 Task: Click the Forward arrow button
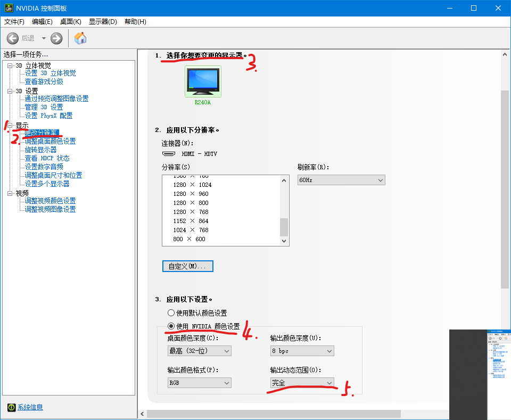click(x=56, y=38)
